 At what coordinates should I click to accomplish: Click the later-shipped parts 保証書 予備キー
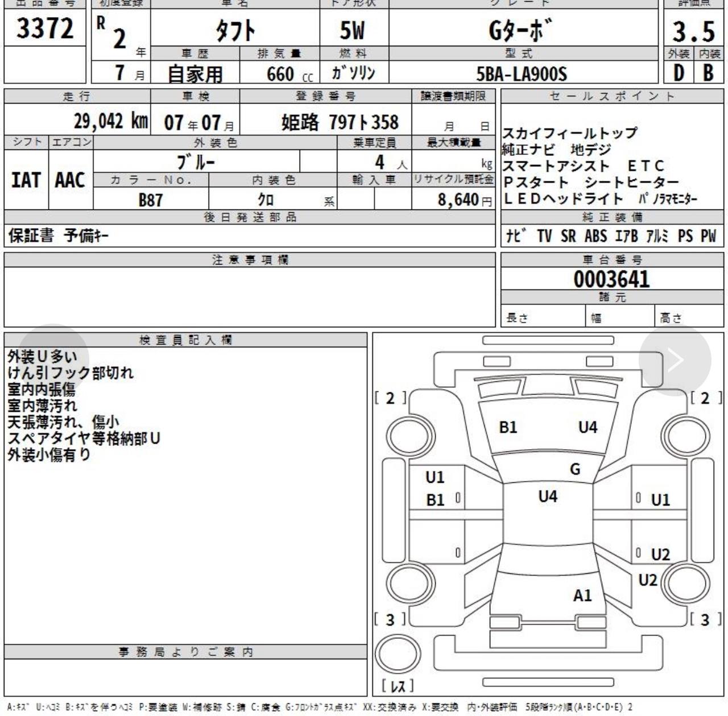(59, 235)
